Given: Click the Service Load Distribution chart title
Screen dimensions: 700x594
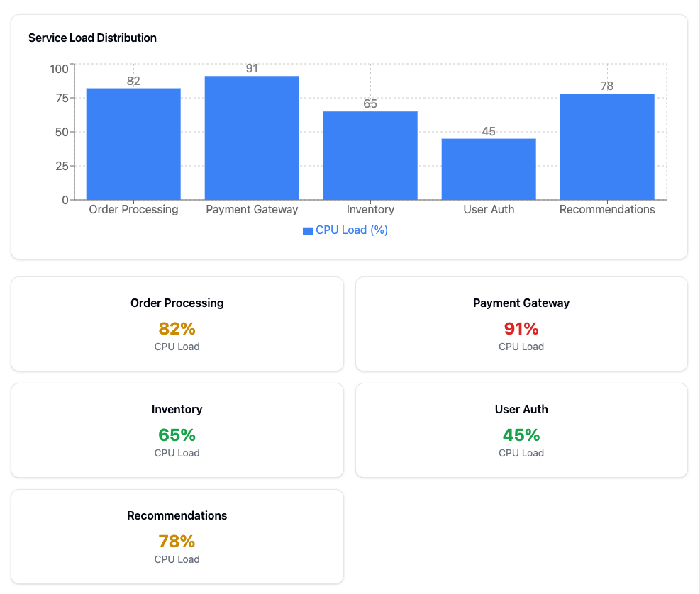Looking at the screenshot, I should (92, 38).
